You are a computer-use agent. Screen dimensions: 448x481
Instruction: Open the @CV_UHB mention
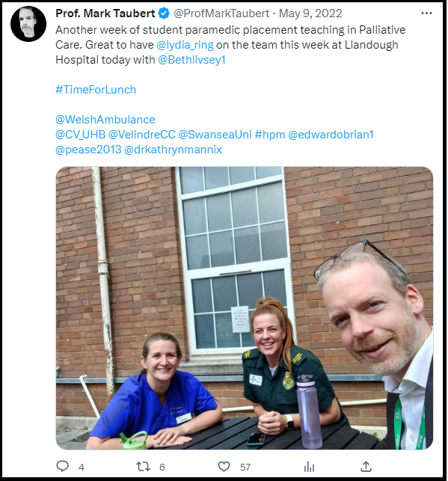(x=80, y=135)
